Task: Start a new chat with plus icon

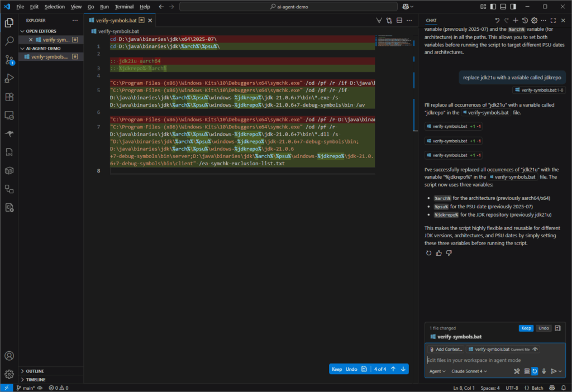Action: 516,20
